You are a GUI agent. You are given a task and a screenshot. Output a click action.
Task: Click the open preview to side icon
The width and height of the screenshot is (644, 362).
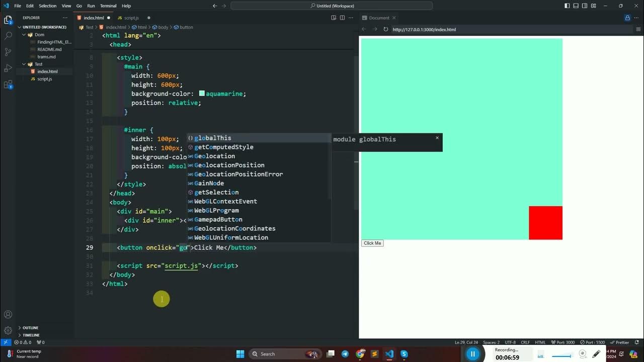pos(334,18)
